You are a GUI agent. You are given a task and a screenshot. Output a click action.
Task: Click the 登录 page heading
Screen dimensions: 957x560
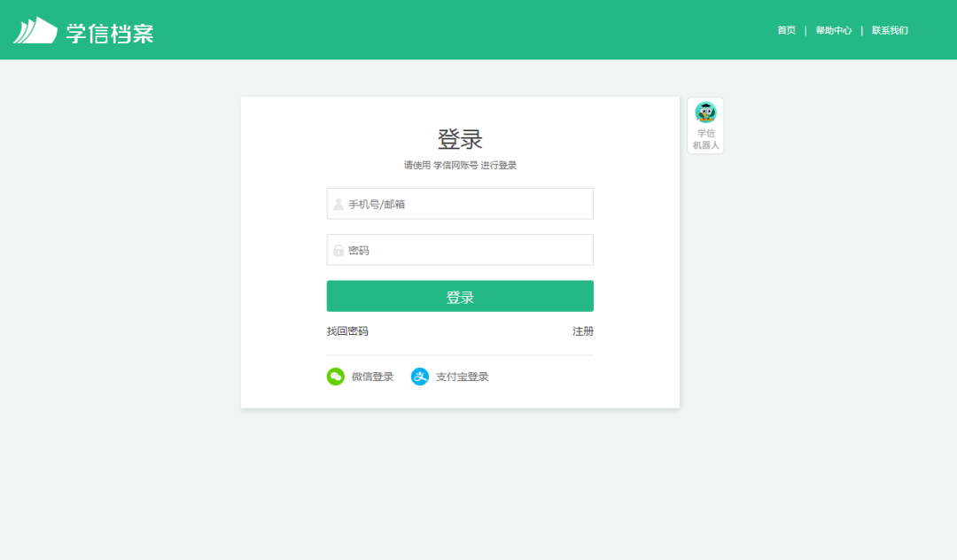[x=460, y=138]
